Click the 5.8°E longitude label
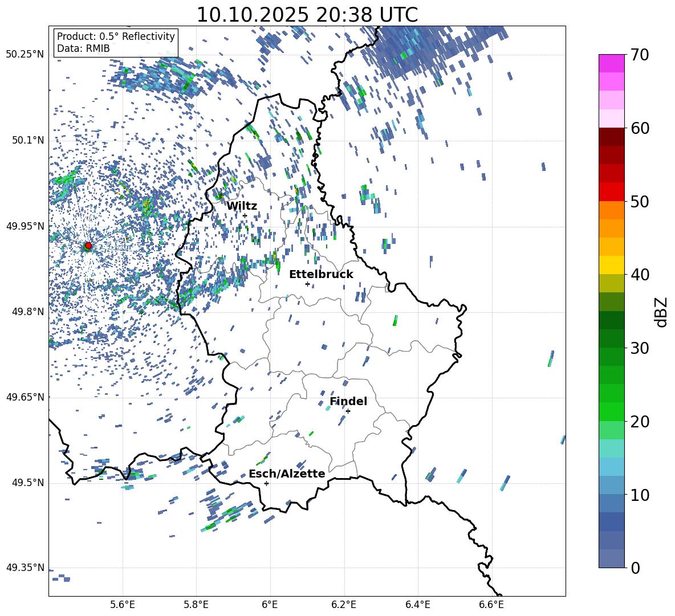Screen dimensions: 675x616 click(x=196, y=605)
